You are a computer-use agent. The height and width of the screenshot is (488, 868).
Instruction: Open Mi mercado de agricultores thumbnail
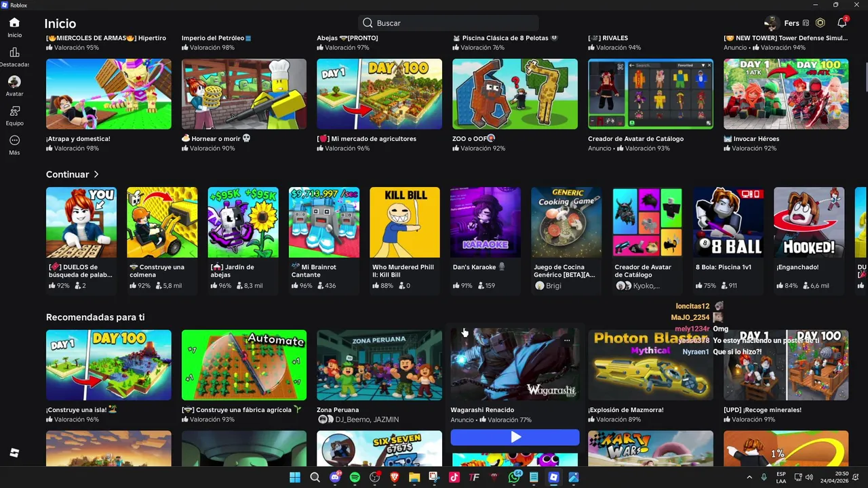tap(379, 94)
